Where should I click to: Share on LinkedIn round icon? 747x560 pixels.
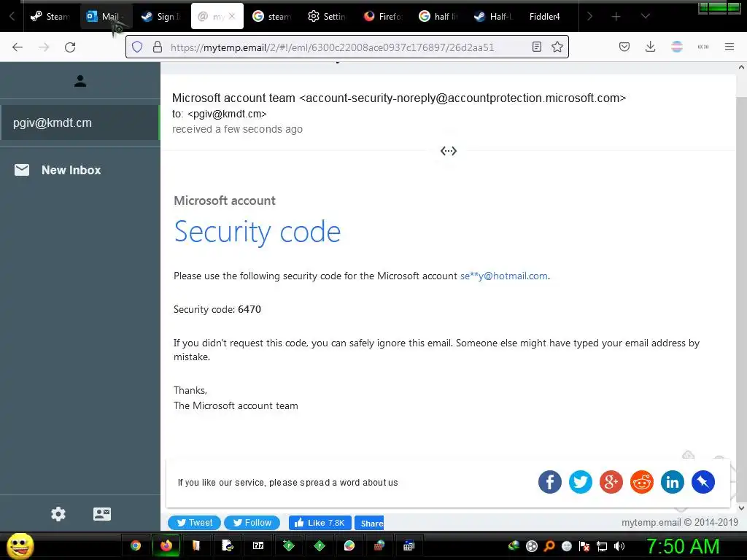[672, 482]
